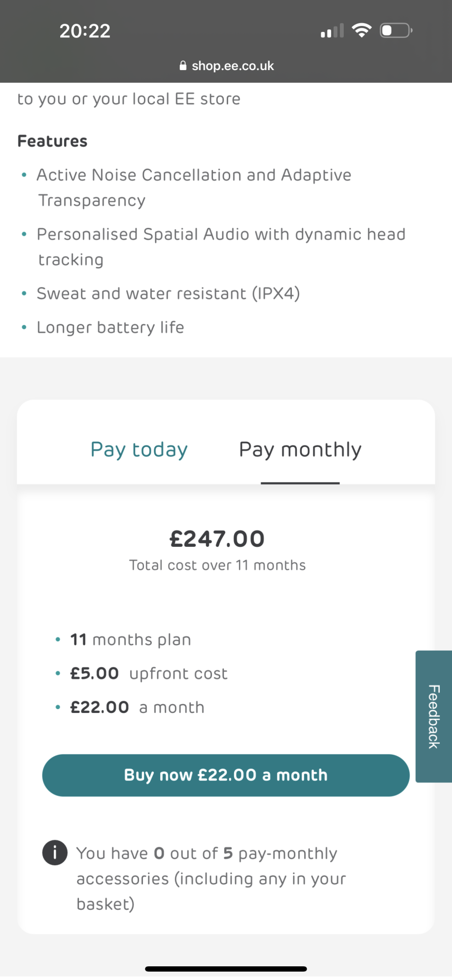Tap the £5.00 upfront cost line
This screenshot has height=980, width=452.
click(149, 673)
